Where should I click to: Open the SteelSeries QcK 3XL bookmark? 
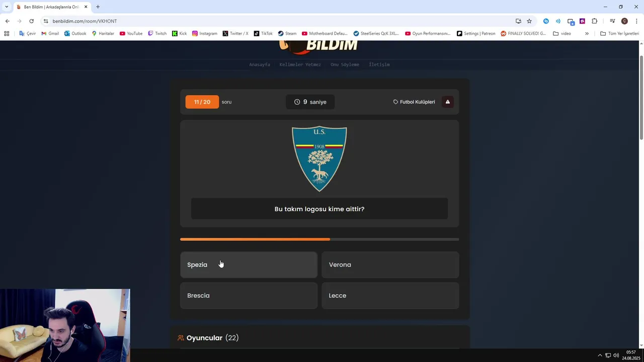376,34
